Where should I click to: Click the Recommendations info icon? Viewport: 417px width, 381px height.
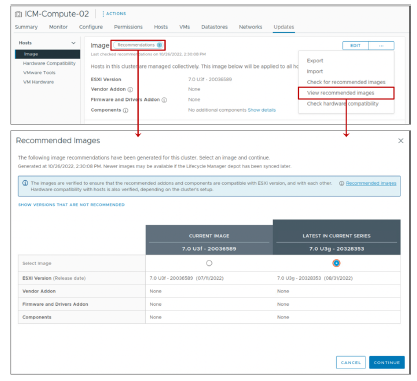coord(159,45)
